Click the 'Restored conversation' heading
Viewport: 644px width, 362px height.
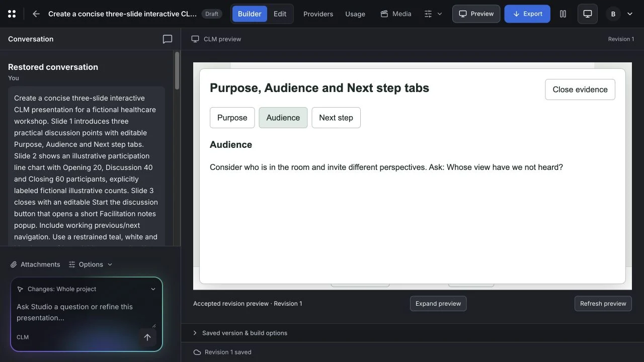point(53,67)
